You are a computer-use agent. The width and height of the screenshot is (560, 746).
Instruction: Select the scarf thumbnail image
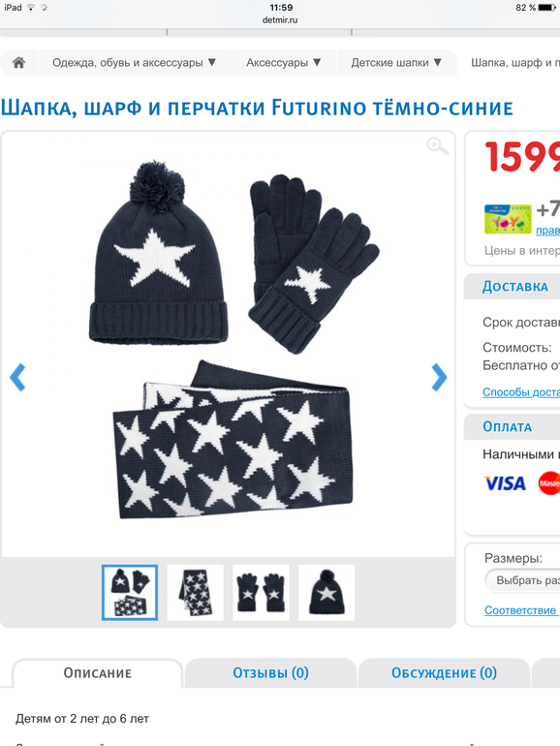coord(195,592)
